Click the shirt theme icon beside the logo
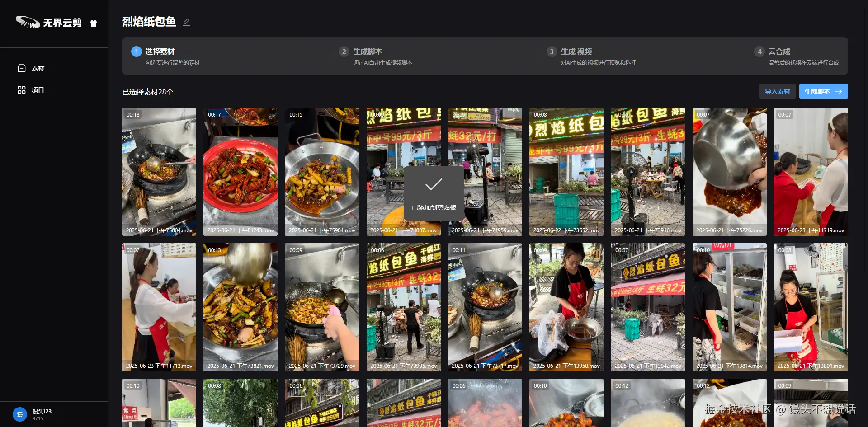Image resolution: width=868 pixels, height=427 pixels. tap(94, 23)
